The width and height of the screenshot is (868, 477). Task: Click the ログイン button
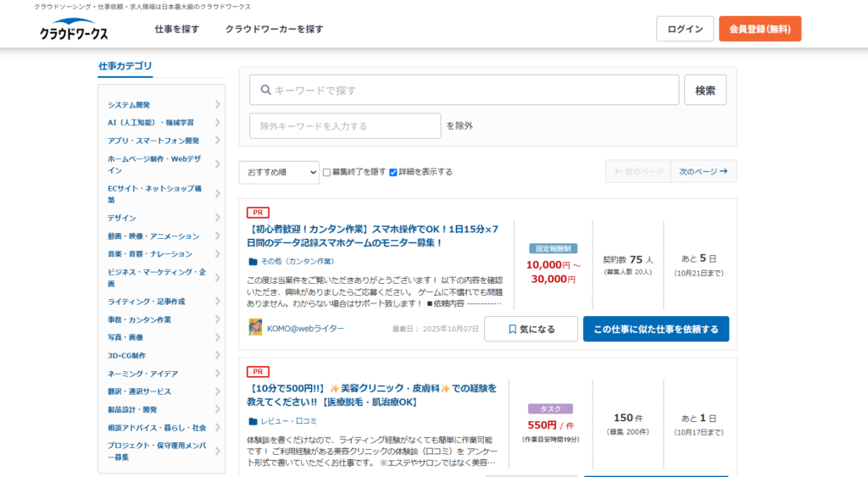684,29
